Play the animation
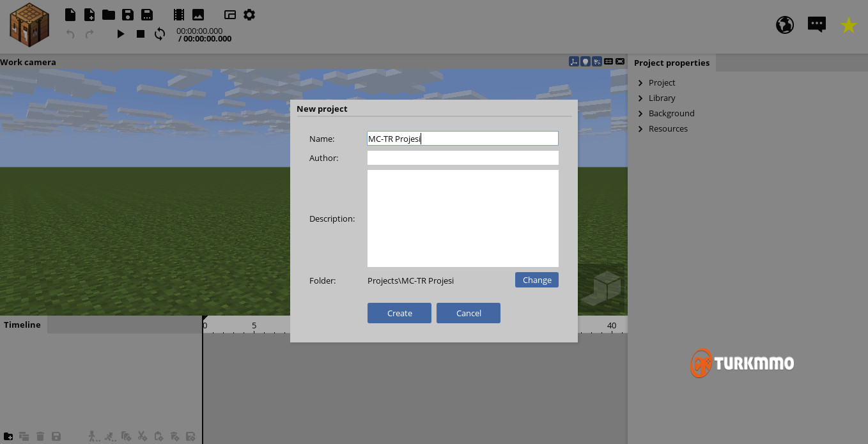Viewport: 868px width, 444px height. (x=121, y=34)
